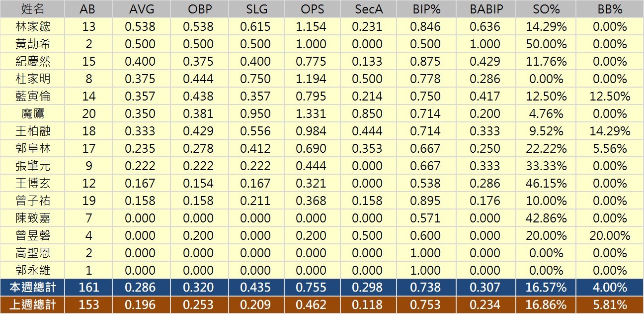Select the SLG column header
Screen dimensions: 644x314
pos(255,9)
